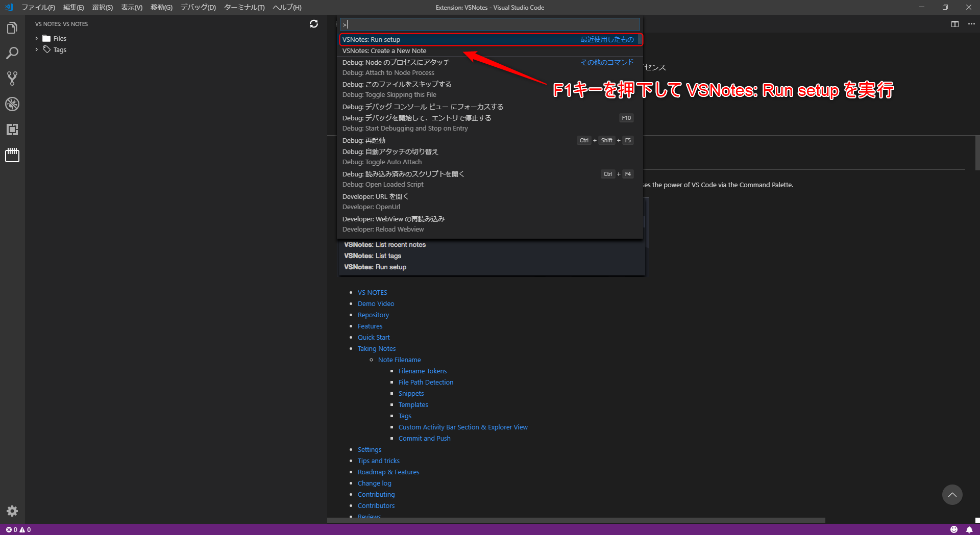Open the 'Note Filename' link

pos(400,360)
